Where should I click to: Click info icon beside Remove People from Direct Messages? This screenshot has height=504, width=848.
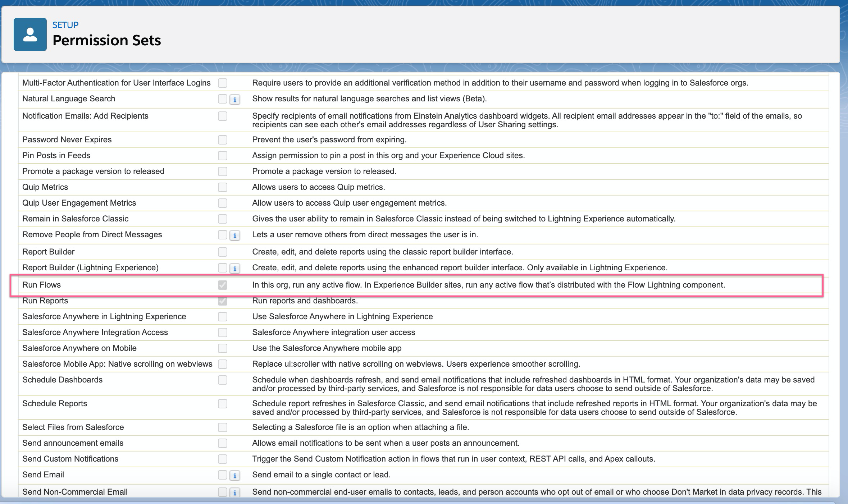point(235,235)
